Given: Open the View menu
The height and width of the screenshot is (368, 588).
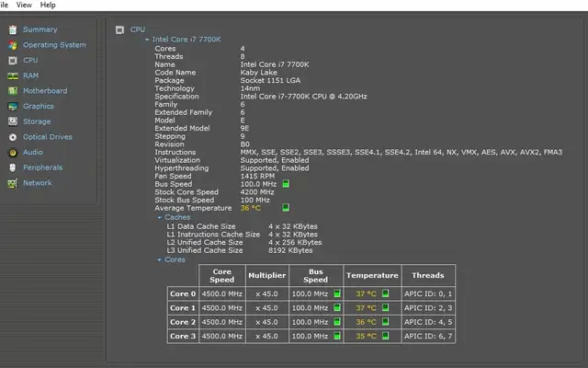Looking at the screenshot, I should point(24,5).
